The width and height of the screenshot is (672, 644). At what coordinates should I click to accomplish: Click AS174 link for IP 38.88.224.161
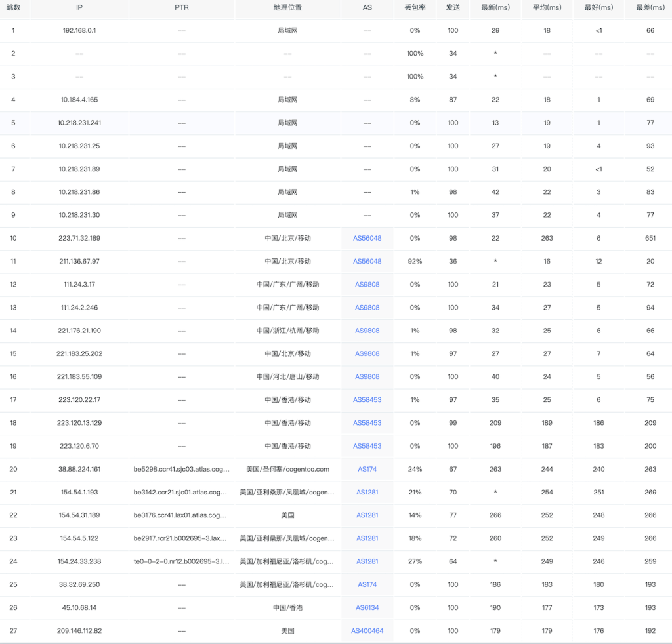(x=367, y=469)
